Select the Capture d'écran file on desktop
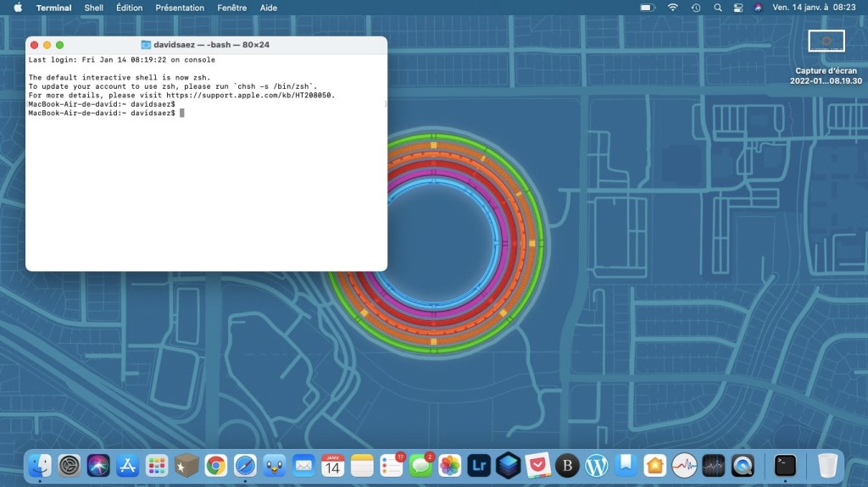 pos(826,42)
